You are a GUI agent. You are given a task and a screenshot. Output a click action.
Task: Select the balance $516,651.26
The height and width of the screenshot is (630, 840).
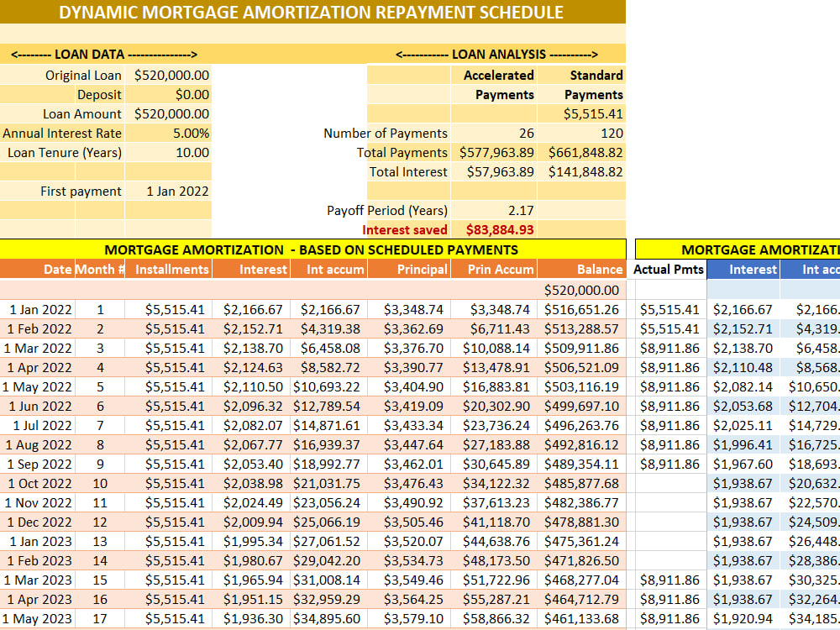click(581, 310)
